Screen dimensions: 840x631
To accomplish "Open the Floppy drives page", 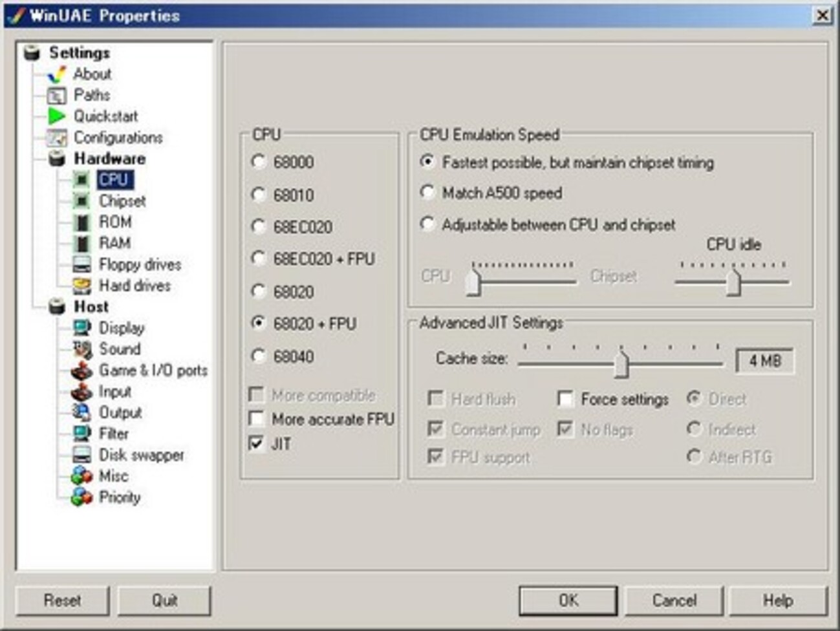I will pyautogui.click(x=140, y=264).
